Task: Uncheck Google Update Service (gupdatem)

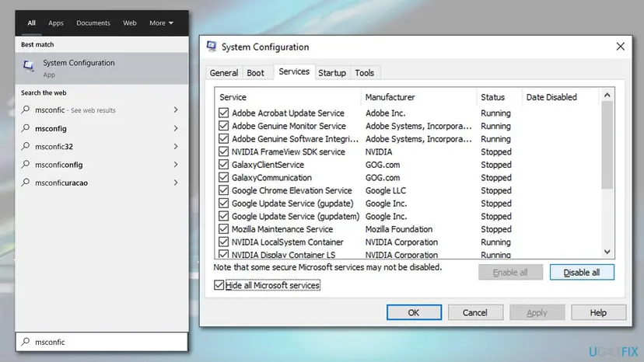Action: pyautogui.click(x=223, y=216)
